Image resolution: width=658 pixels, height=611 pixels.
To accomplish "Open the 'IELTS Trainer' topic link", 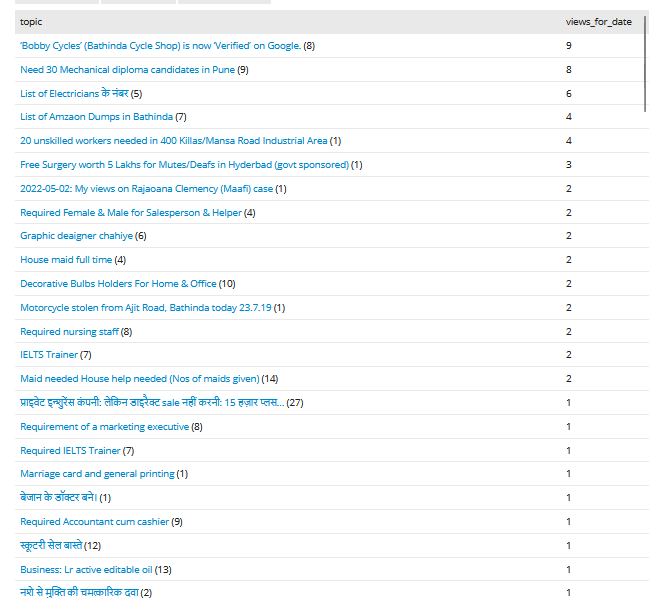I will point(49,355).
